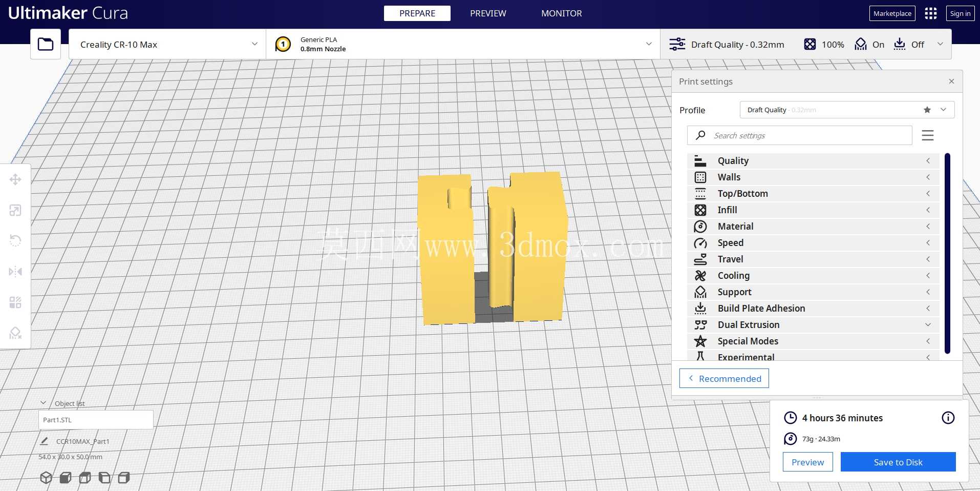Switch to right side view cube

(x=124, y=478)
